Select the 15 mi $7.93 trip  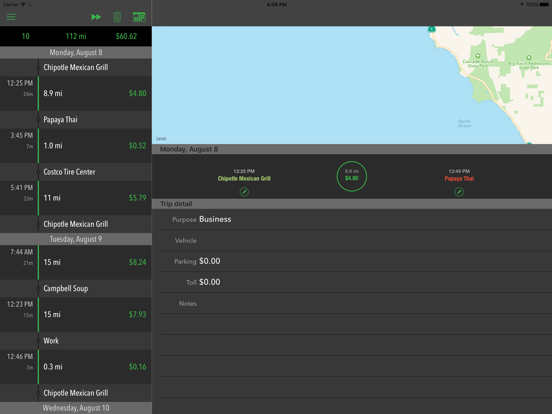point(76,314)
